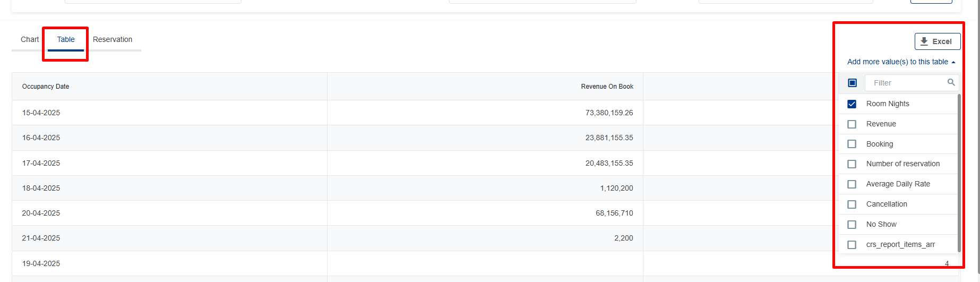Tick the No Show checkbox
The image size is (980, 282).
coord(852,225)
